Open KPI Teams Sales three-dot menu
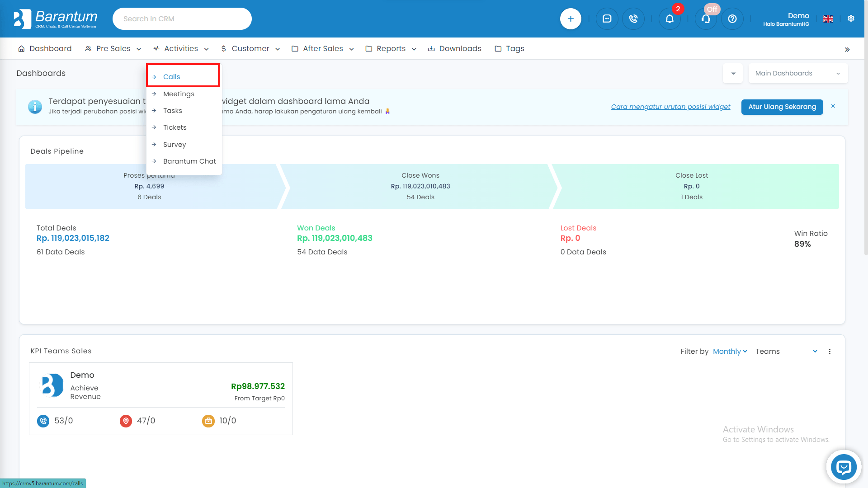The width and height of the screenshot is (868, 488). 830,352
